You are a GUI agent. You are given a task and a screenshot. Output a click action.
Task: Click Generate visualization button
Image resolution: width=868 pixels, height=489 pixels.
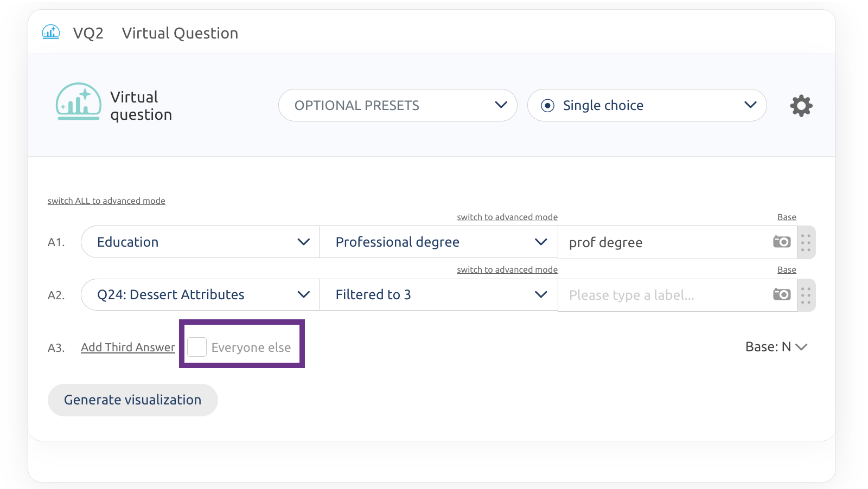(x=133, y=400)
